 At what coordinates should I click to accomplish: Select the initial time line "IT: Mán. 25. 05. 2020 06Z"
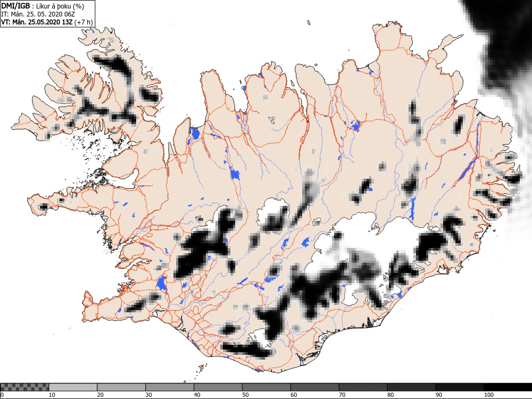pos(38,14)
